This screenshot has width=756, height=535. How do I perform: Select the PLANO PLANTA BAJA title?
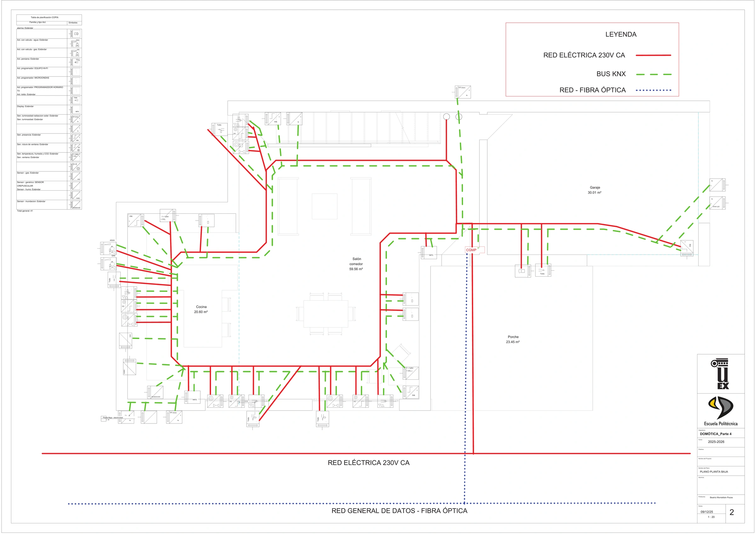(714, 472)
